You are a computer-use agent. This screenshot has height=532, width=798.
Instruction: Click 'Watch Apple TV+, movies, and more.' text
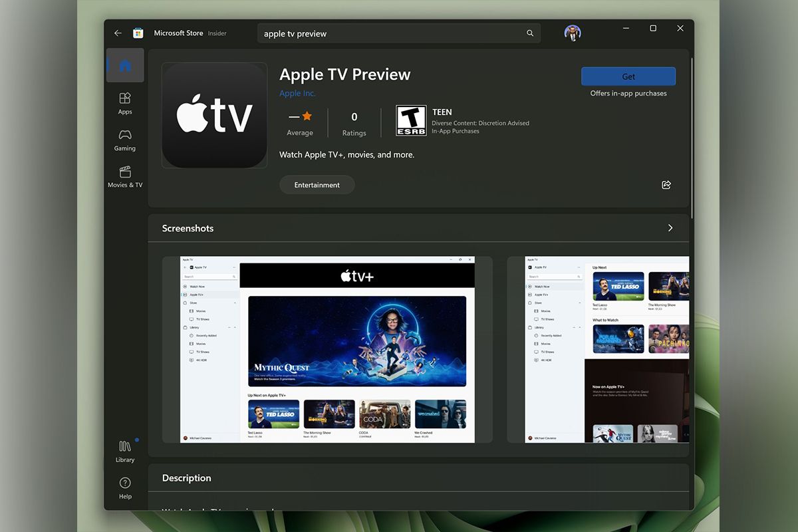(x=347, y=155)
